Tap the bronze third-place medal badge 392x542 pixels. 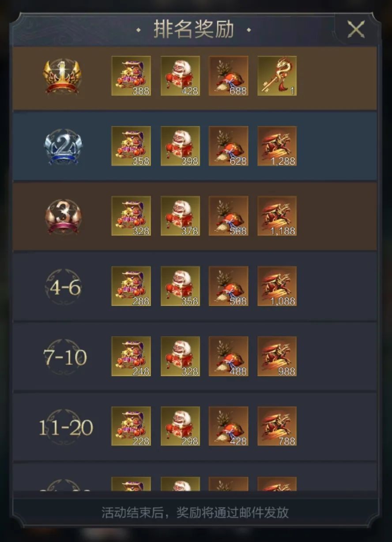[63, 216]
